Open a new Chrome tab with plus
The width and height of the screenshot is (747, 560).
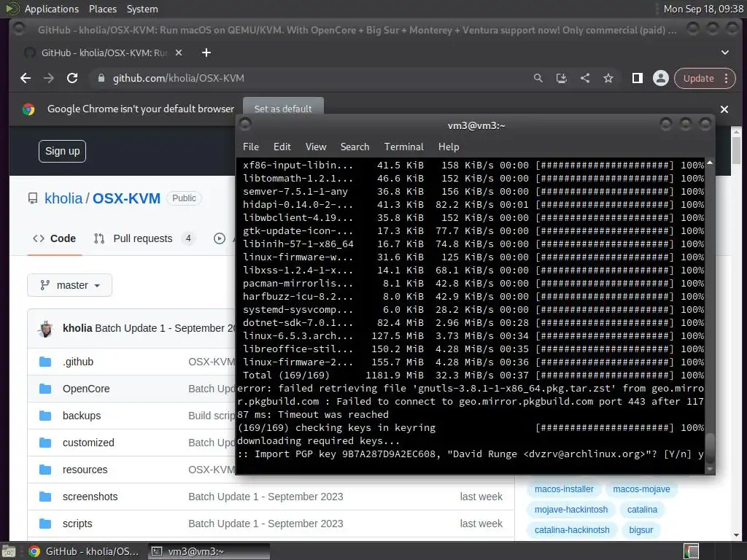point(206,52)
